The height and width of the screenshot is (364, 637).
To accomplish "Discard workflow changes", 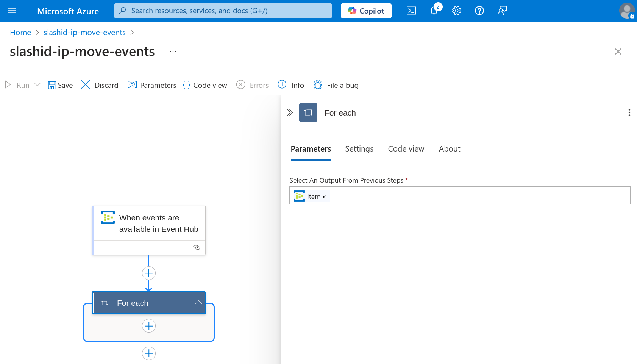I will [x=100, y=85].
